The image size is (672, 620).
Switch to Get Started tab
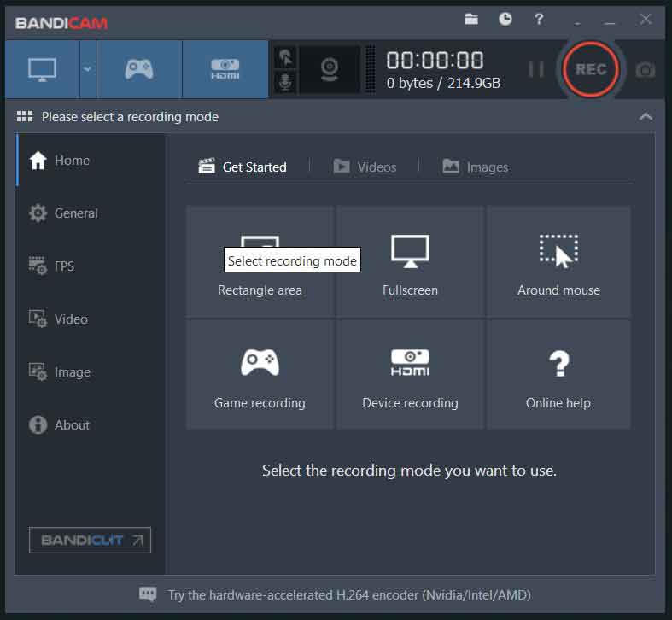(x=243, y=167)
